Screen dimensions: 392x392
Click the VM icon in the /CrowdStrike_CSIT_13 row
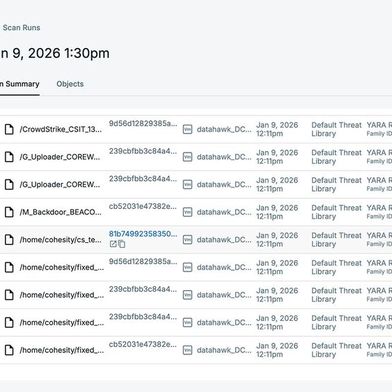point(188,129)
